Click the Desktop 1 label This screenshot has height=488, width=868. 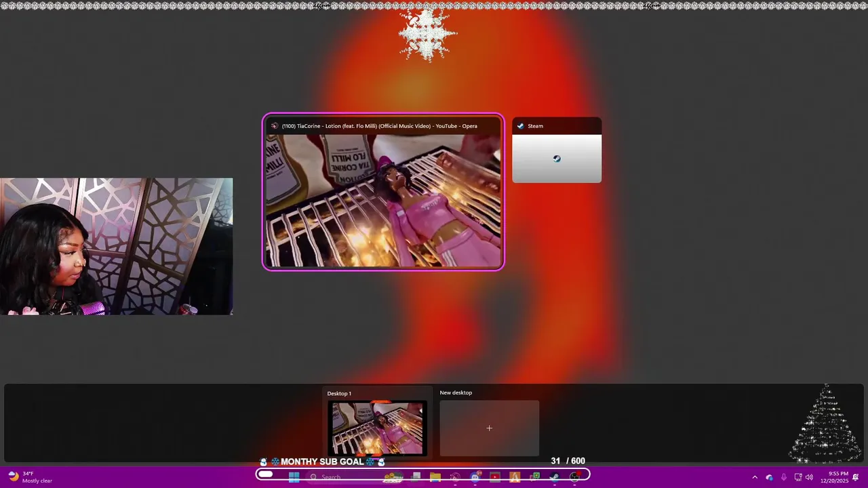pos(339,393)
